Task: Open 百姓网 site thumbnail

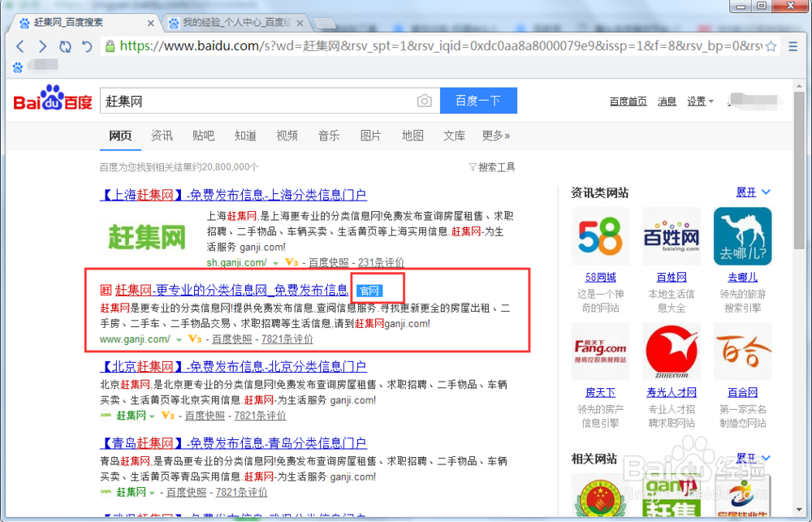Action: pyautogui.click(x=672, y=236)
